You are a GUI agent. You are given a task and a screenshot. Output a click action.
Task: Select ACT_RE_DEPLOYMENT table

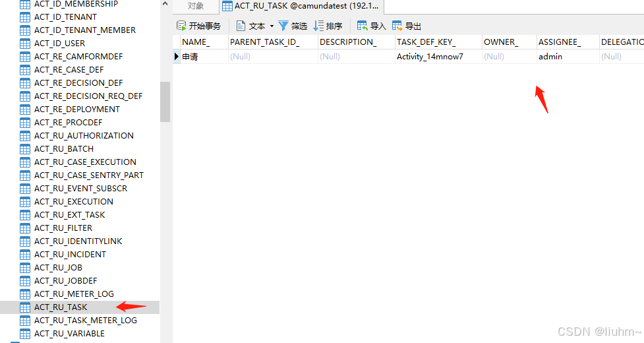pos(77,109)
